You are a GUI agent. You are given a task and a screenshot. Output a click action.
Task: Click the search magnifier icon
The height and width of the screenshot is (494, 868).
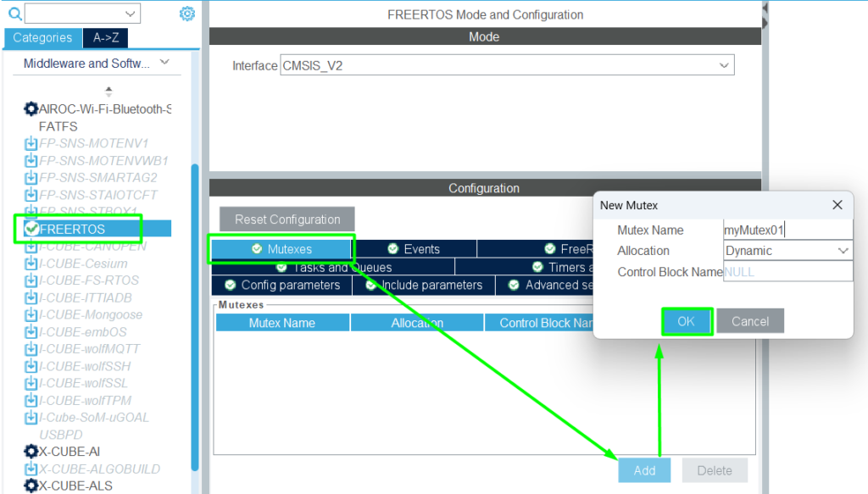click(x=14, y=14)
